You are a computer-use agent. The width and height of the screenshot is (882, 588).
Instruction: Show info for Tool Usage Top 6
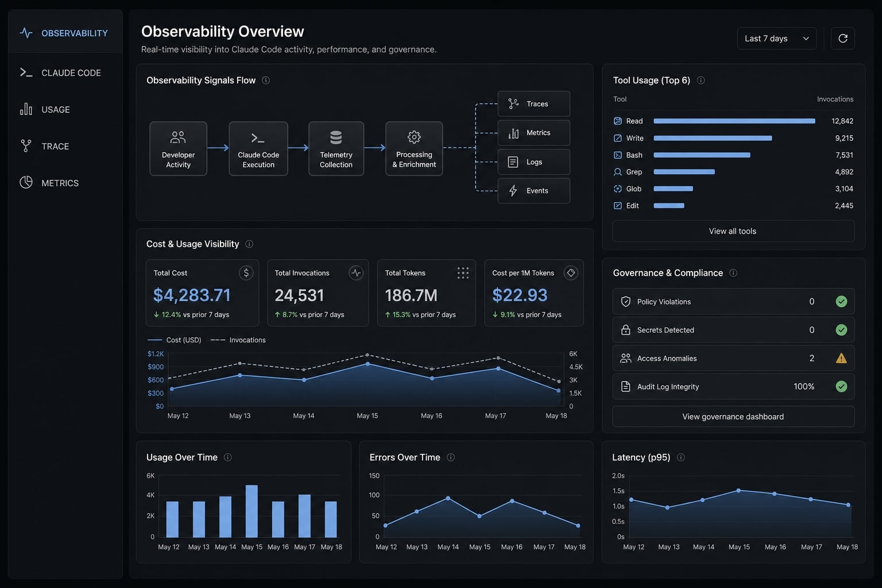pos(701,80)
